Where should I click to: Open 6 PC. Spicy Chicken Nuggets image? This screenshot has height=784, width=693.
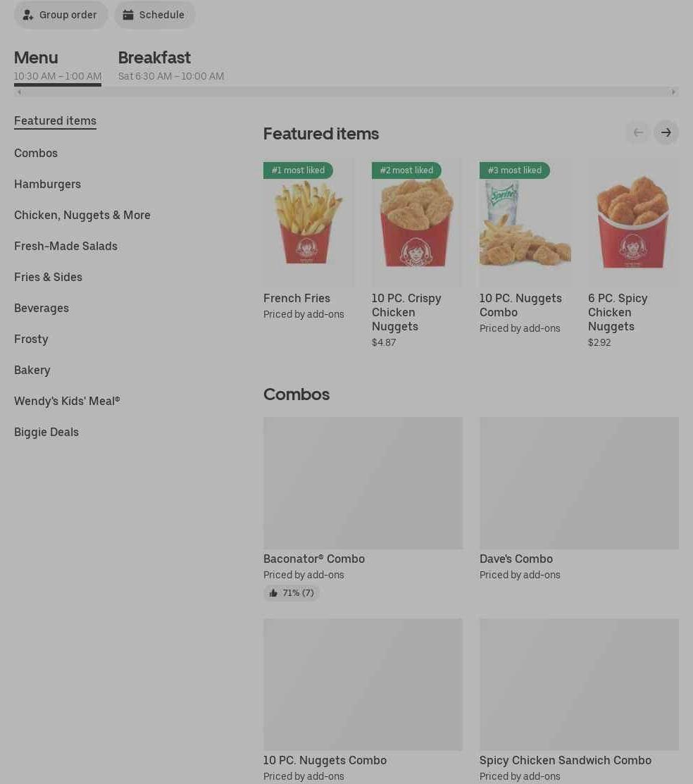pos(634,223)
